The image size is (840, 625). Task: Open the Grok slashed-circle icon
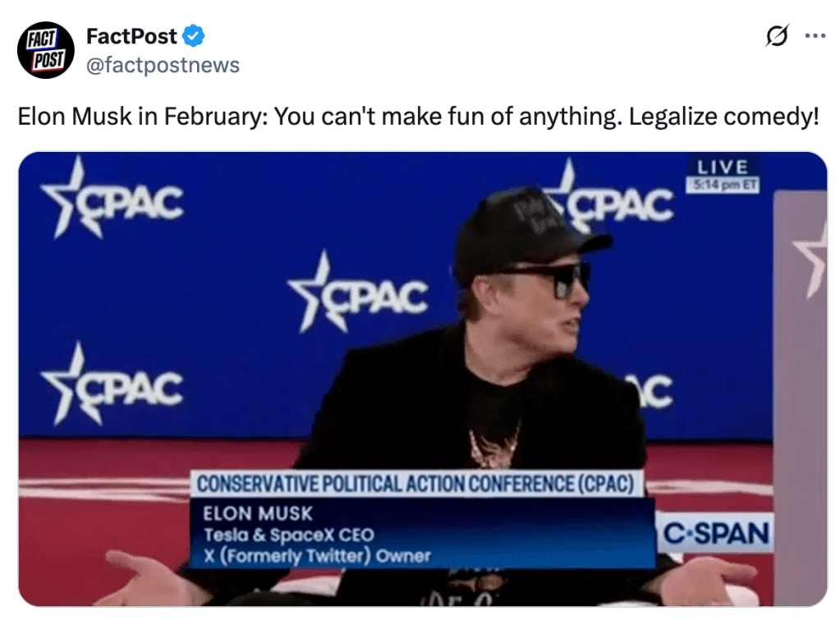pos(776,37)
